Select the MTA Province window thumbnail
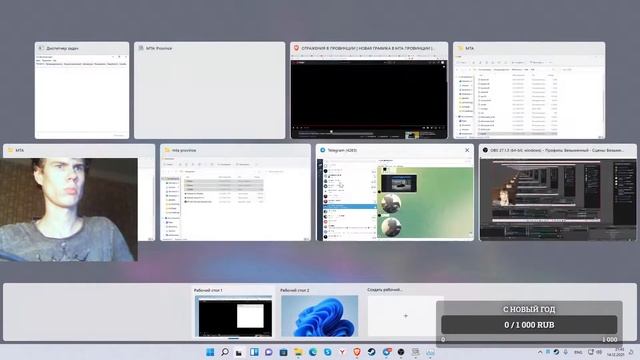This screenshot has width=640, height=360. coord(210,90)
